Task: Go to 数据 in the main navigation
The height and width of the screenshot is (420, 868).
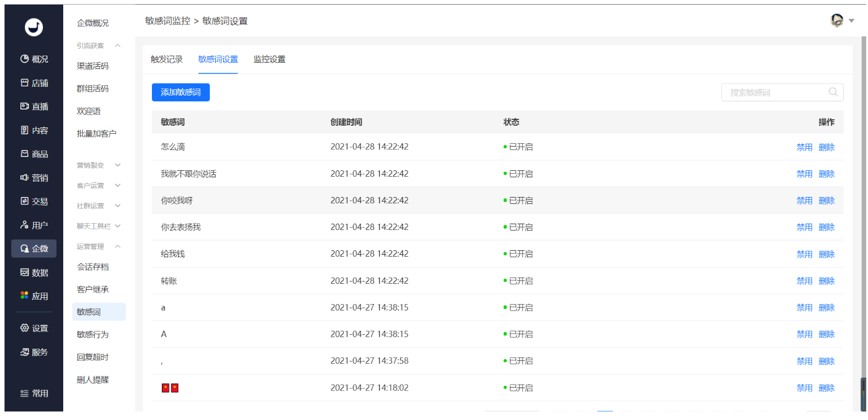Action: (x=34, y=272)
